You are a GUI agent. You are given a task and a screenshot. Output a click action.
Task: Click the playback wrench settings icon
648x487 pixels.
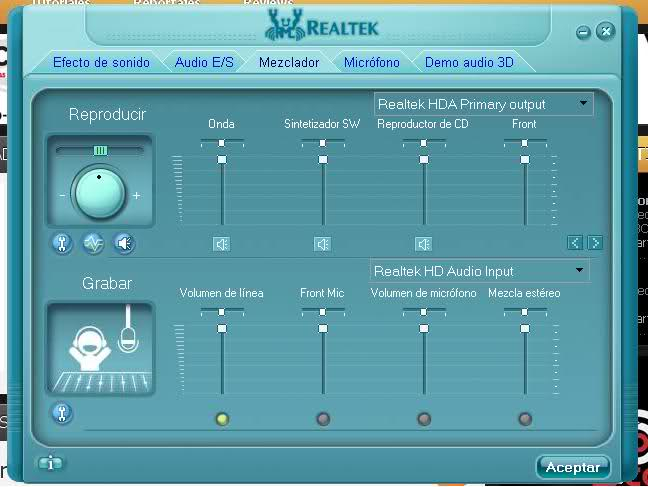pyautogui.click(x=62, y=243)
